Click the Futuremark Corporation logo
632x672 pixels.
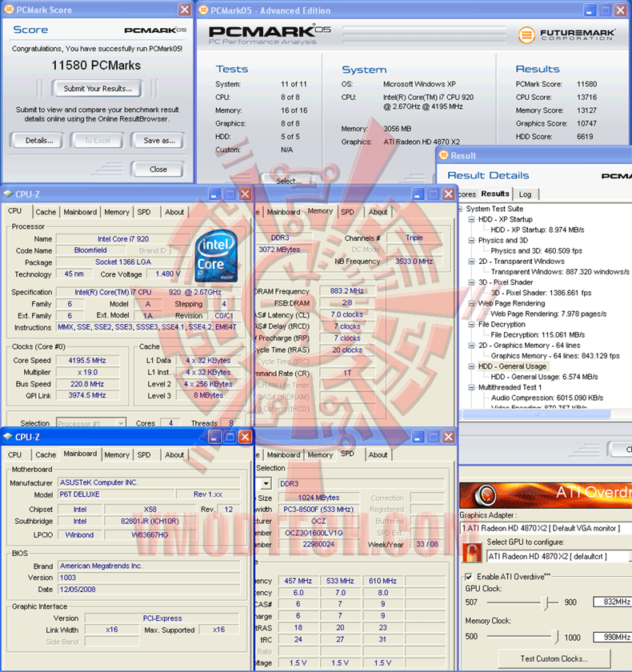[x=566, y=34]
